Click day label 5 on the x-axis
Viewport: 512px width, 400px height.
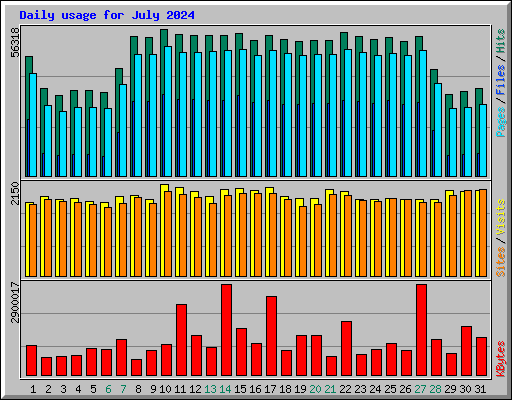(x=93, y=389)
